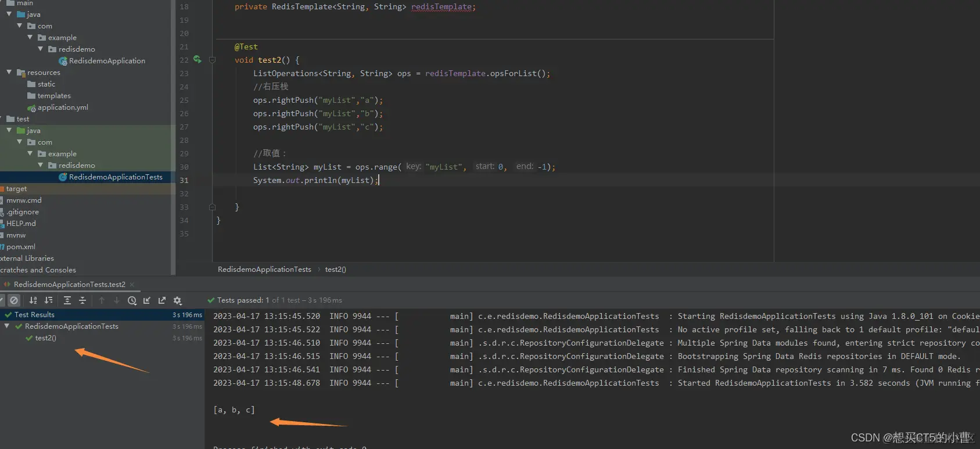Go to next failed test arrow
The height and width of the screenshot is (449, 980).
point(117,300)
